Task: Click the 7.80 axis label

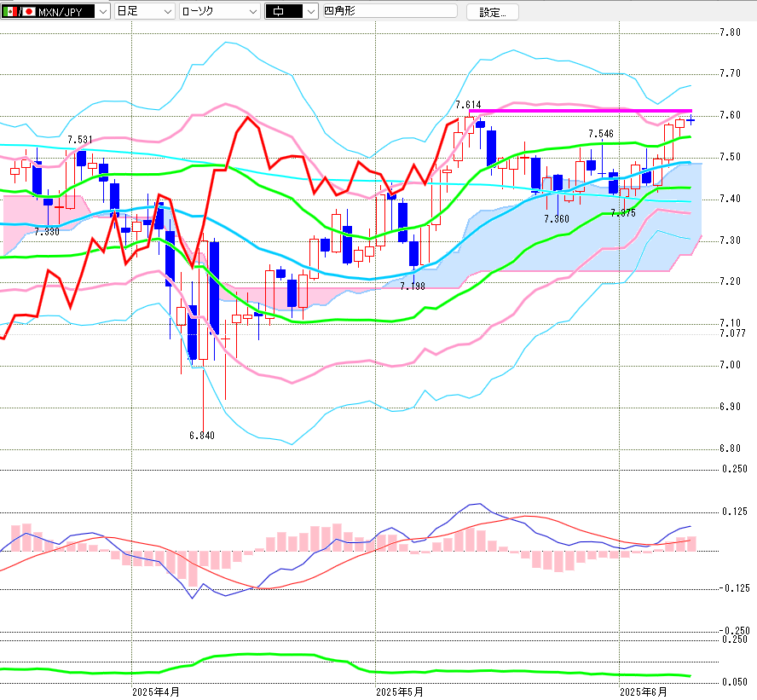Action: 730,32
